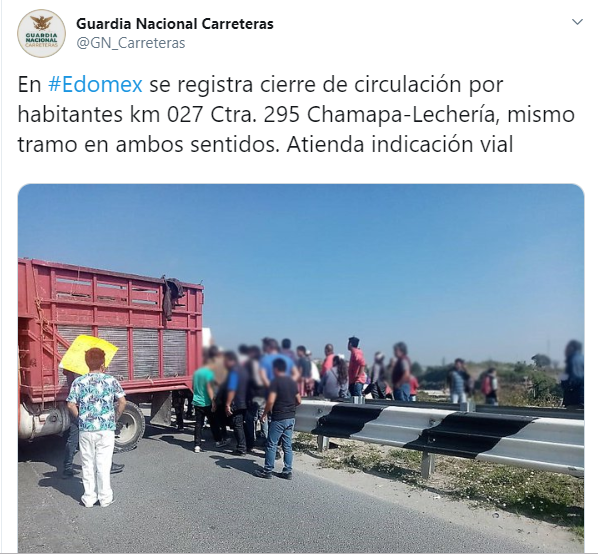This screenshot has height=559, width=598.
Task: Open the @GN_Carreteras handle link
Action: point(131,43)
